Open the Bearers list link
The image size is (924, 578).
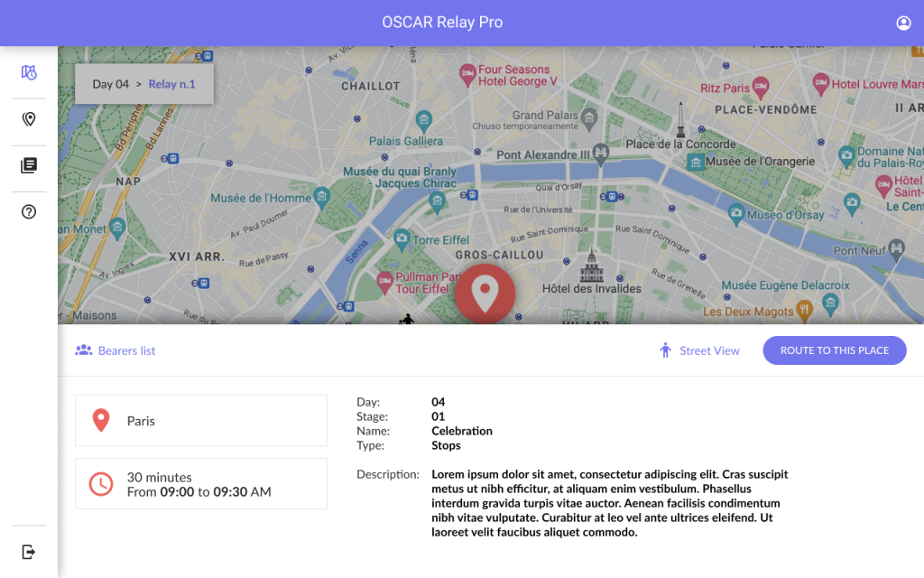(x=115, y=350)
